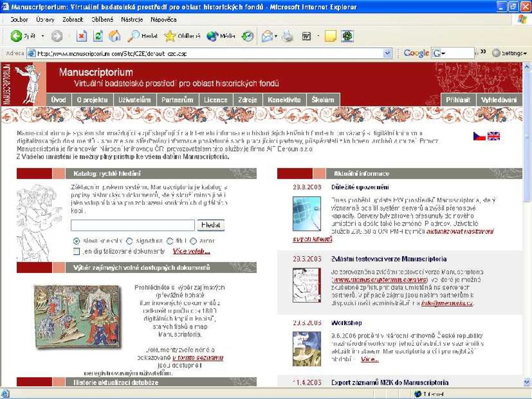532x399 pixels.
Task: Click the Hledat button in catalog search
Action: pos(211,225)
